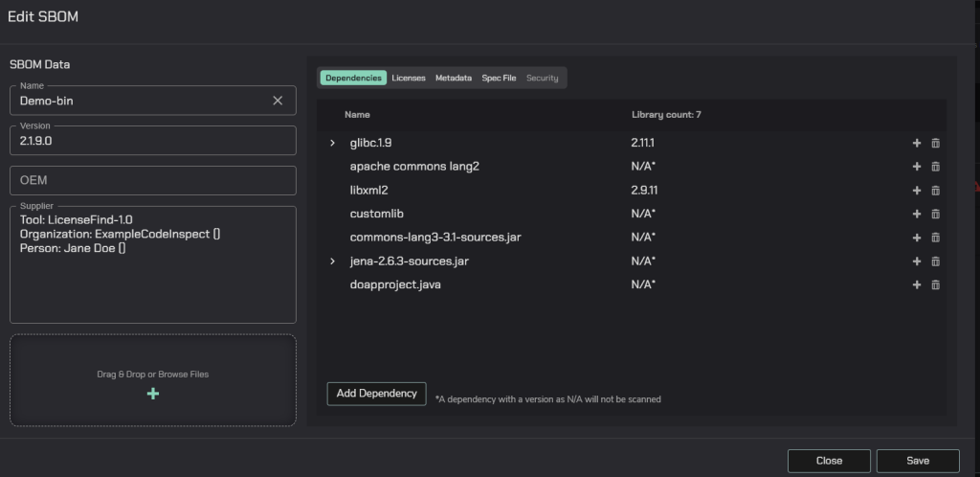Click plus icon next to apache commons lang2
Screen dimensions: 980x477
916,167
